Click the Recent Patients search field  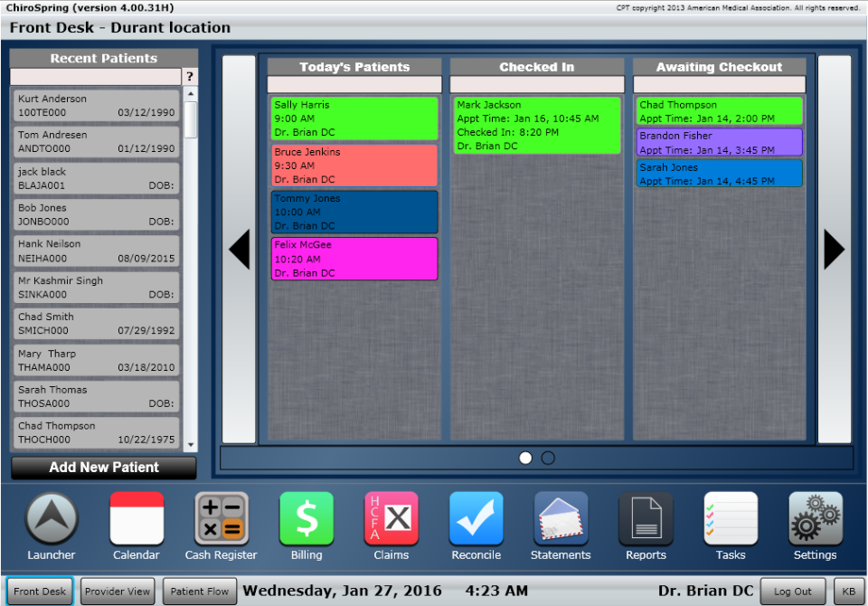tap(96, 77)
